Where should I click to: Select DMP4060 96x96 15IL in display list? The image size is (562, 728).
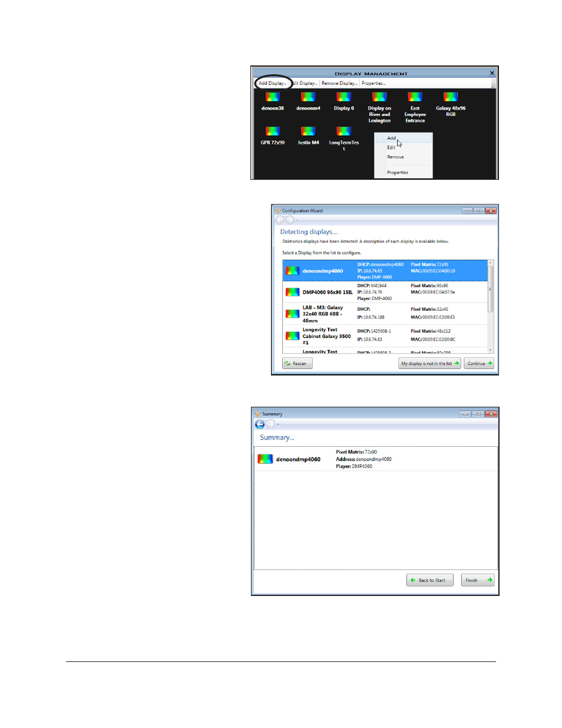click(385, 292)
